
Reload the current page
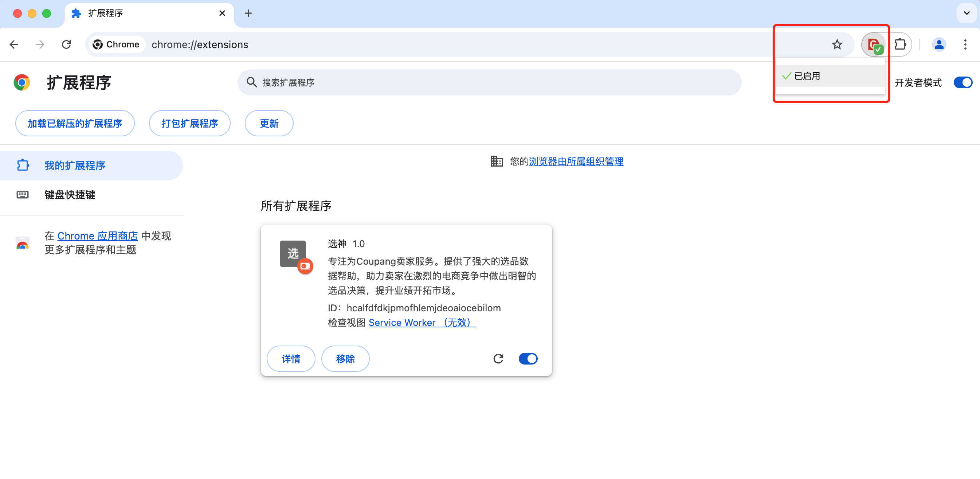coord(66,44)
